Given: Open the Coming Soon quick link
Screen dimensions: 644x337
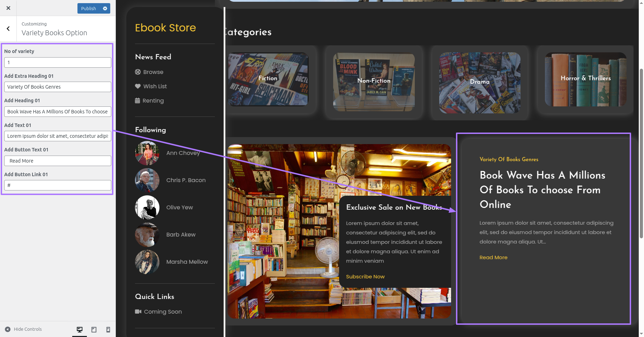Looking at the screenshot, I should (x=163, y=312).
